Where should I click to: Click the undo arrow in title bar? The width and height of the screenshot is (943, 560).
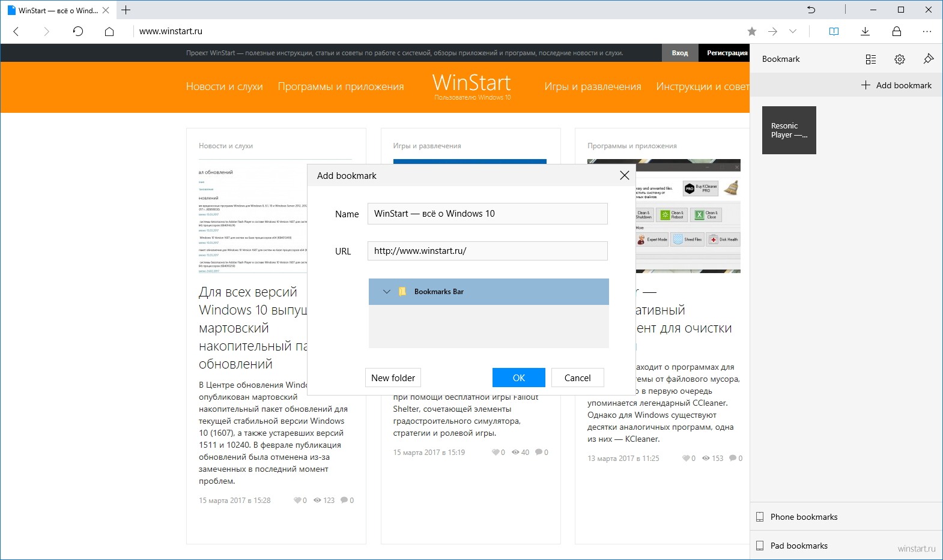811,10
